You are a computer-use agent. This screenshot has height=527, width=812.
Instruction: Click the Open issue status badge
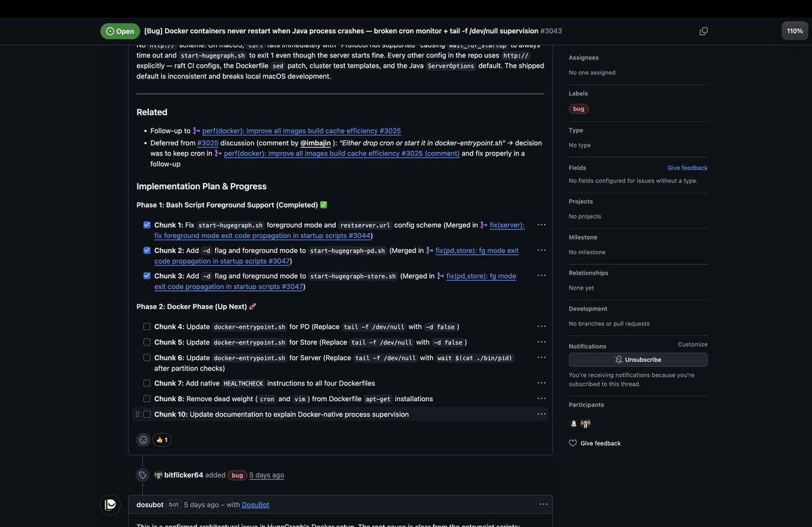(x=120, y=31)
